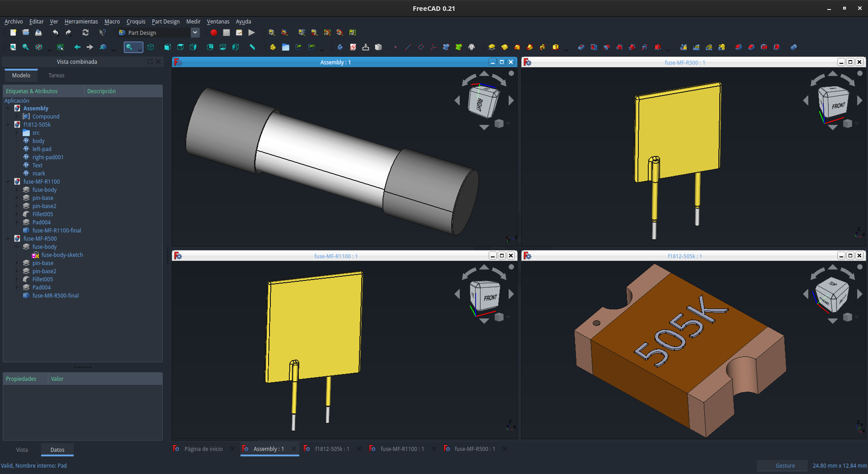Click the Pocket tool icon
Image resolution: width=868 pixels, height=474 pixels.
pos(581,47)
